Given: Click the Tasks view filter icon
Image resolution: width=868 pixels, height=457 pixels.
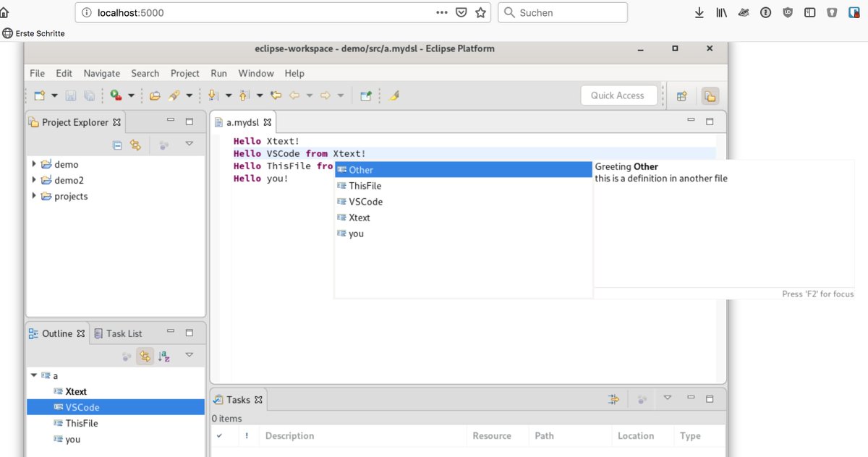Looking at the screenshot, I should pyautogui.click(x=614, y=399).
